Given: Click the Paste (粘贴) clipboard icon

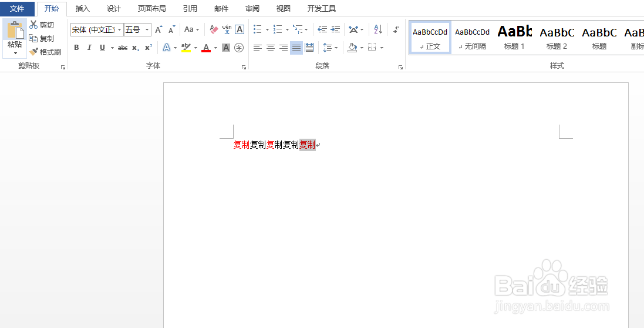Looking at the screenshot, I should (x=15, y=31).
